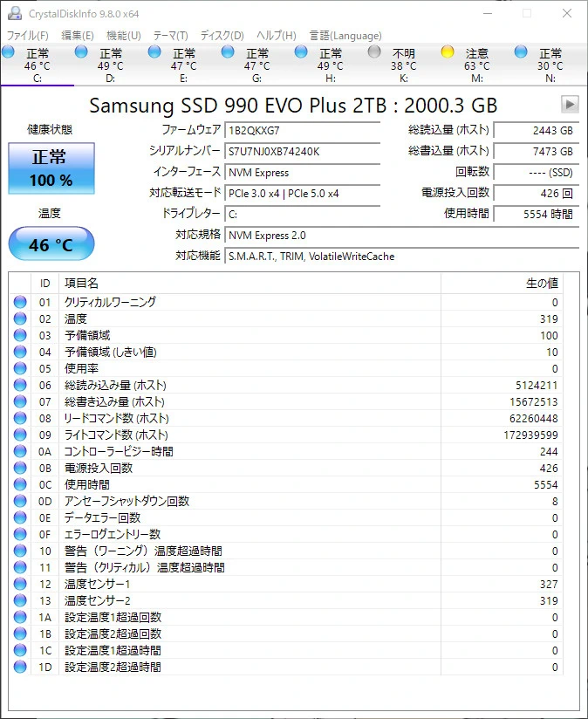Click the 対応機能 field with S.M.A.R.T., TRIM
The image size is (588, 719).
(x=401, y=257)
